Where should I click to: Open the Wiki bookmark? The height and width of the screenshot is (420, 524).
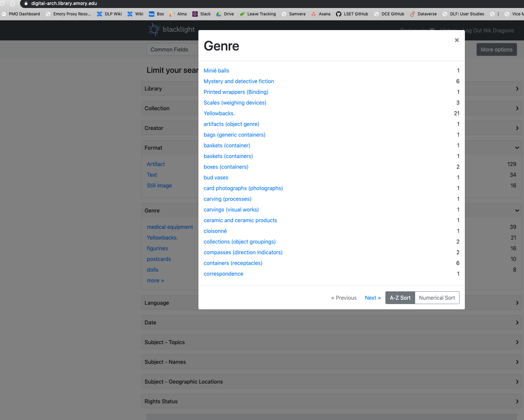click(x=135, y=14)
